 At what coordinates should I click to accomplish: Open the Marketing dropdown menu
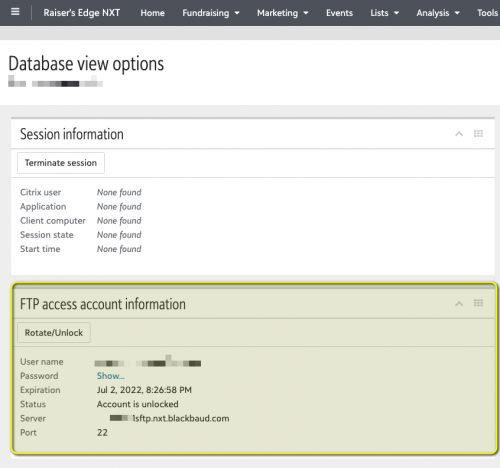(x=282, y=13)
